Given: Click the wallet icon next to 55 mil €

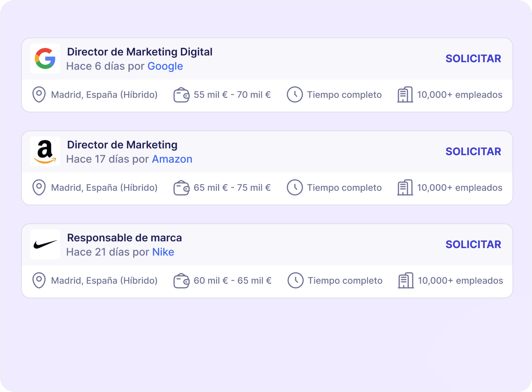Looking at the screenshot, I should pyautogui.click(x=181, y=94).
